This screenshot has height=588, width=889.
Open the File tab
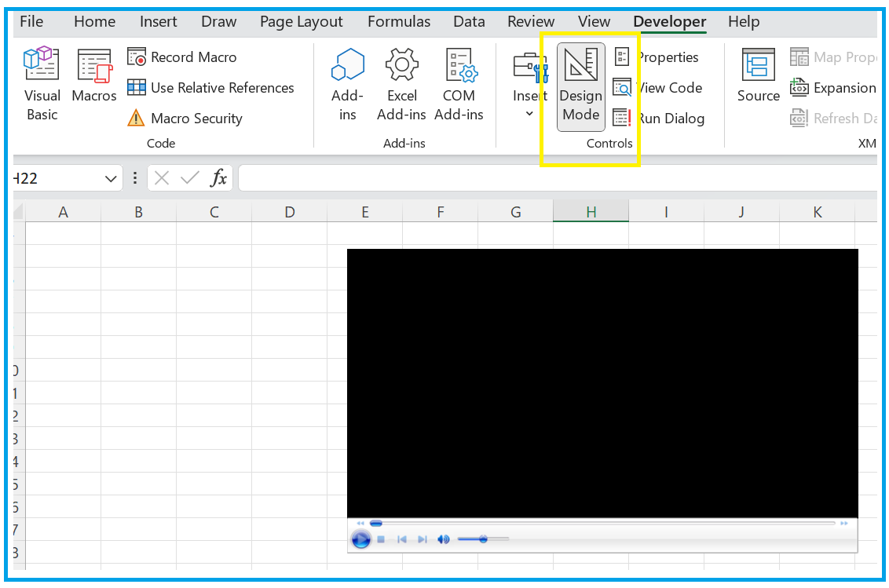(31, 21)
